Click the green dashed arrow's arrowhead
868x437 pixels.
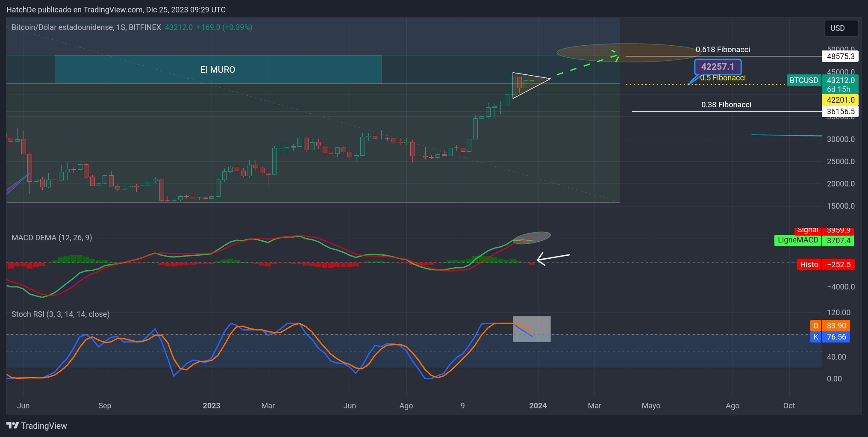(615, 55)
